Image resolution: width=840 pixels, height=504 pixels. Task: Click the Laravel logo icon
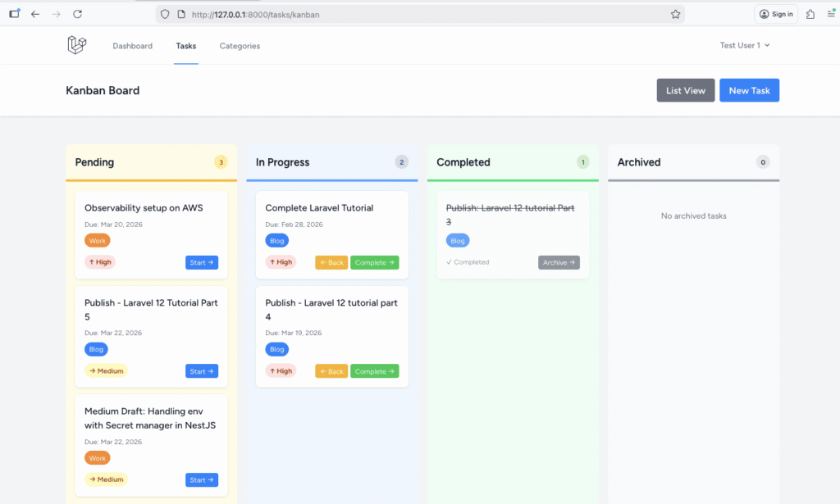[76, 46]
